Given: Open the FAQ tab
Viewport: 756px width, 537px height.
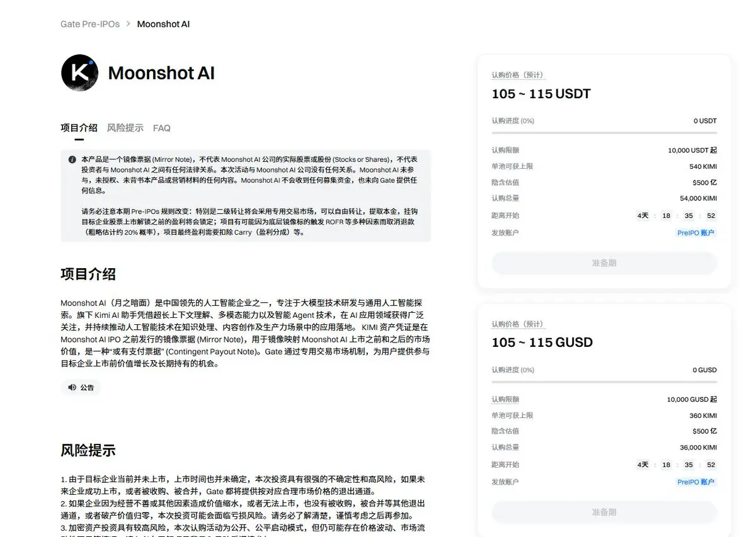Looking at the screenshot, I should coord(162,128).
